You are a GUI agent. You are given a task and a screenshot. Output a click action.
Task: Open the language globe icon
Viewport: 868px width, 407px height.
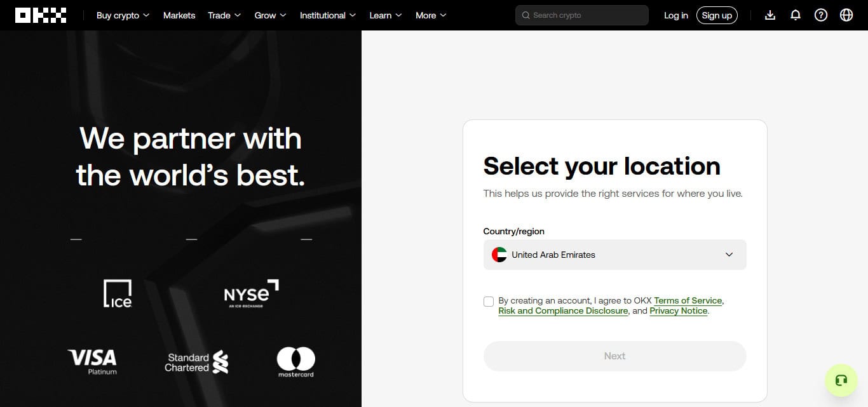click(846, 15)
